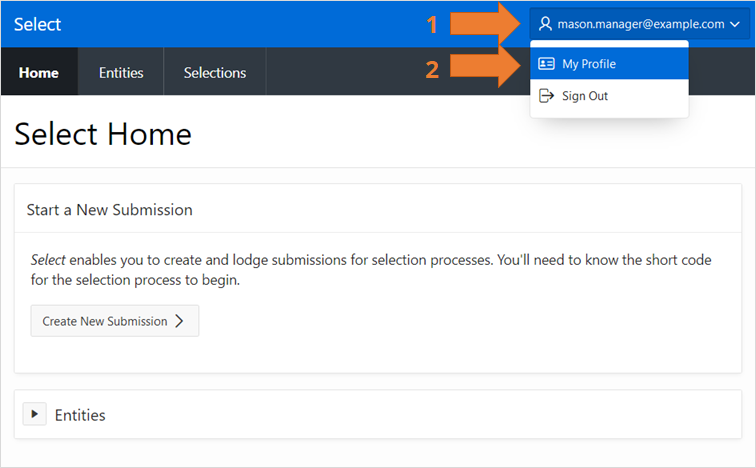The height and width of the screenshot is (468, 756).
Task: Collapse the user menu dropdown chevron
Action: coord(735,24)
